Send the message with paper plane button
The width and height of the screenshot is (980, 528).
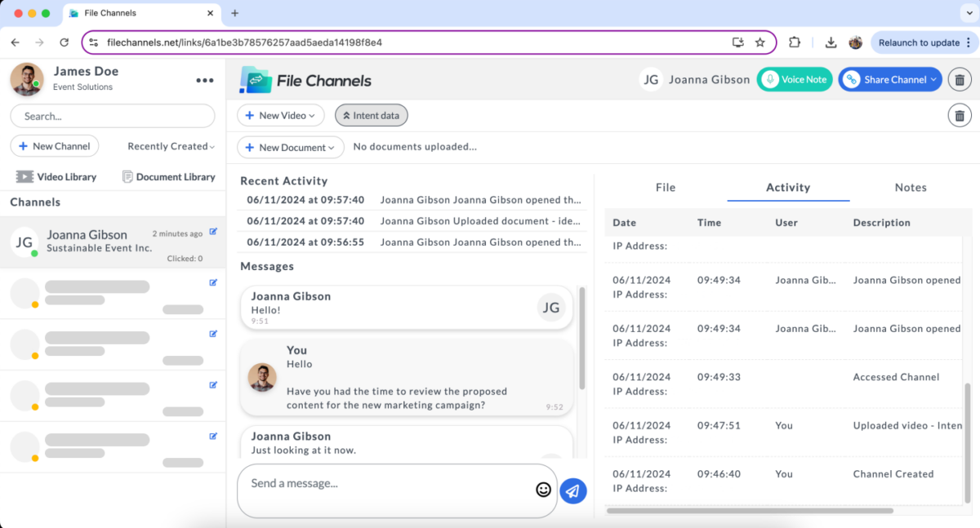573,490
